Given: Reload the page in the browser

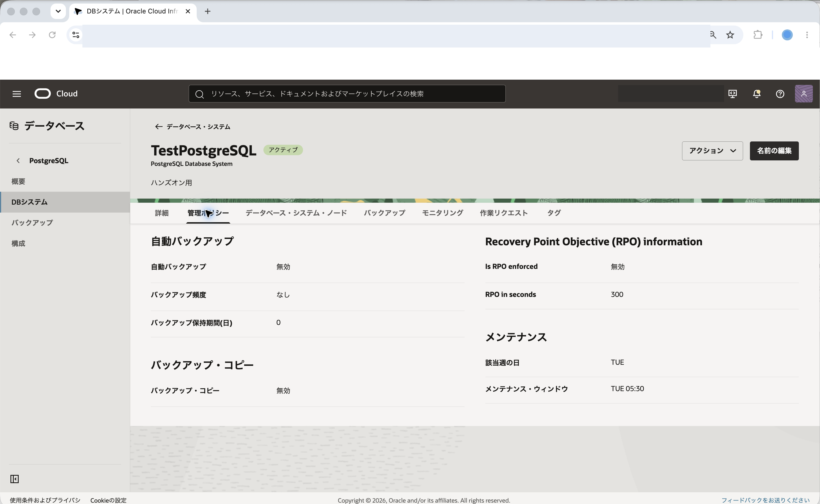Looking at the screenshot, I should click(x=52, y=35).
